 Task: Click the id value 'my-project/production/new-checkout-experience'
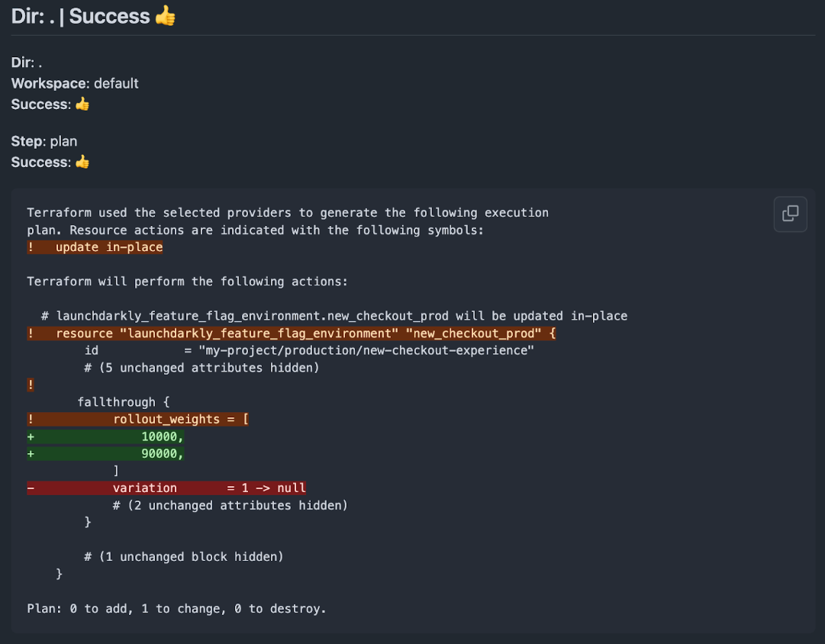pyautogui.click(x=366, y=350)
